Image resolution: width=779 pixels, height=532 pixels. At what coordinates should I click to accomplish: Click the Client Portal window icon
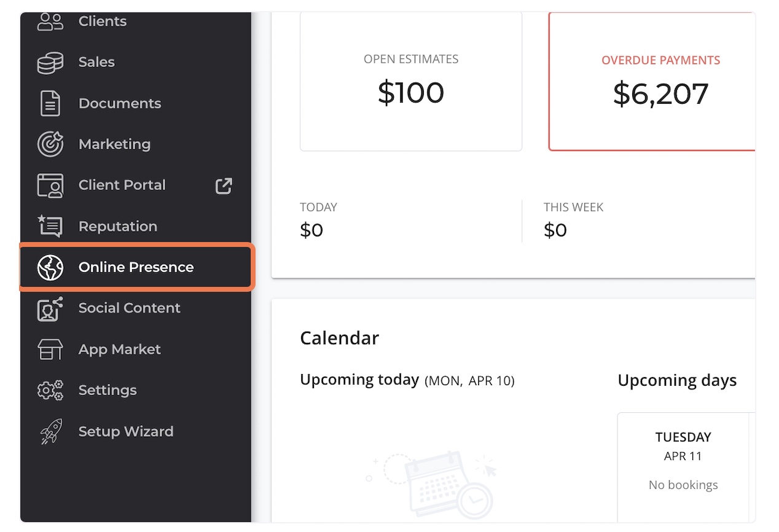pos(50,186)
